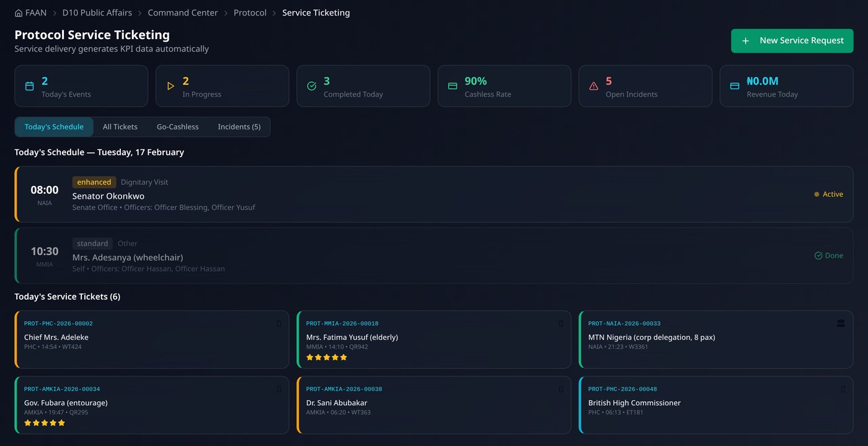Click the warning triangle on Open Incidents card

[593, 86]
